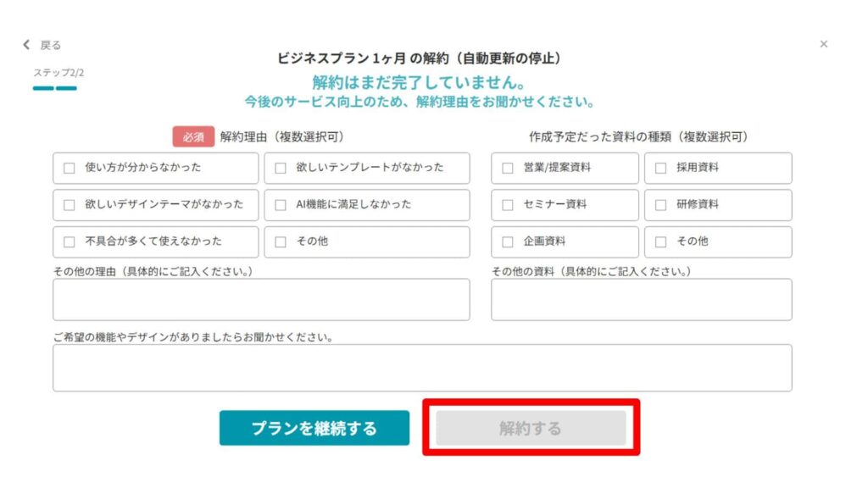The height and width of the screenshot is (488, 868).
Task: Tick その他 under cancellation reasons
Action: point(281,242)
